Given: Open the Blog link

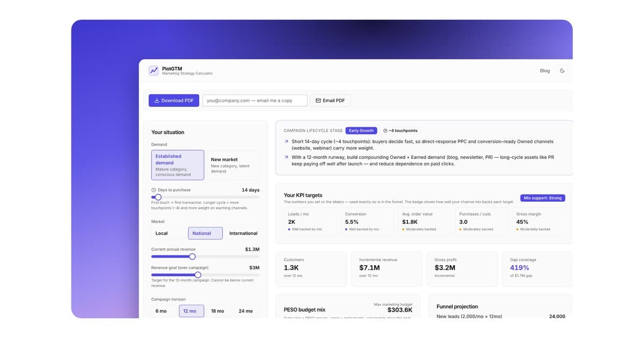Looking at the screenshot, I should [545, 70].
